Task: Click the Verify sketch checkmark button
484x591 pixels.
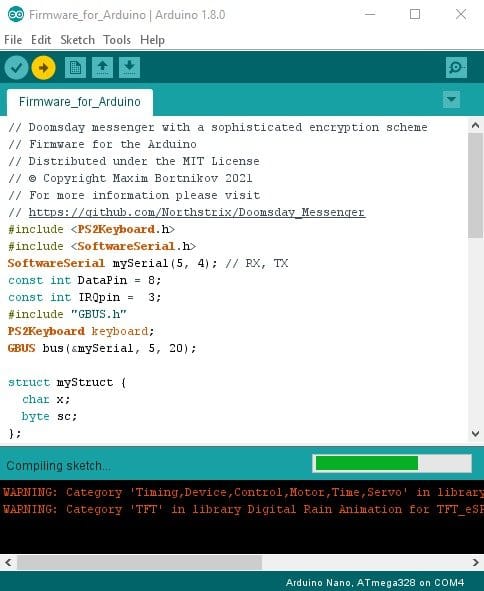Action: [x=16, y=68]
